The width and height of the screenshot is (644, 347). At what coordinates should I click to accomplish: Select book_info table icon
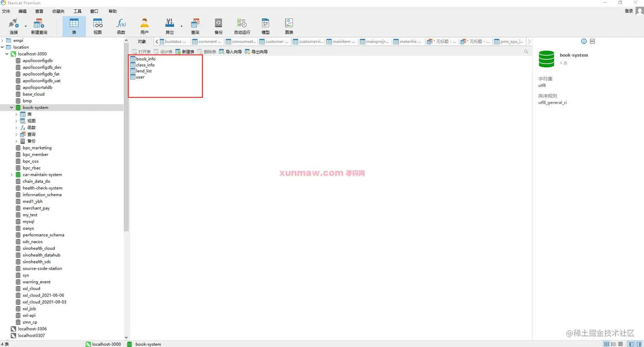[133, 59]
